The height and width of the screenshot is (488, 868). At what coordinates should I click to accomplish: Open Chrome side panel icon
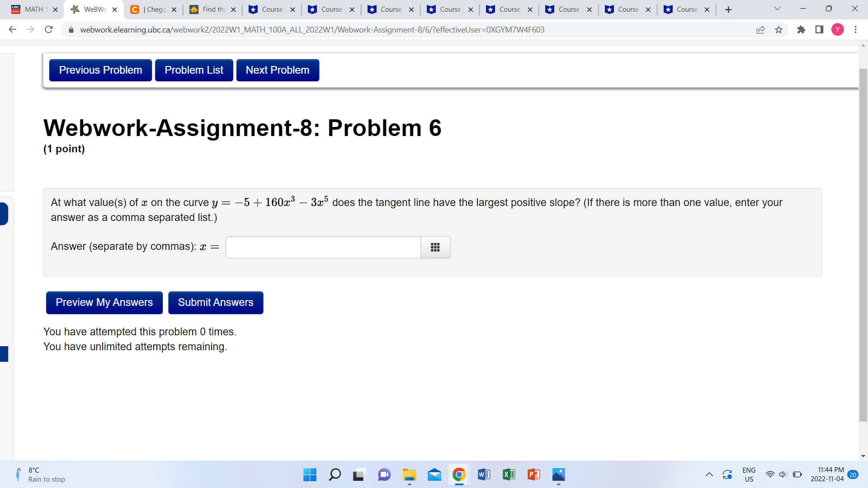pos(819,30)
